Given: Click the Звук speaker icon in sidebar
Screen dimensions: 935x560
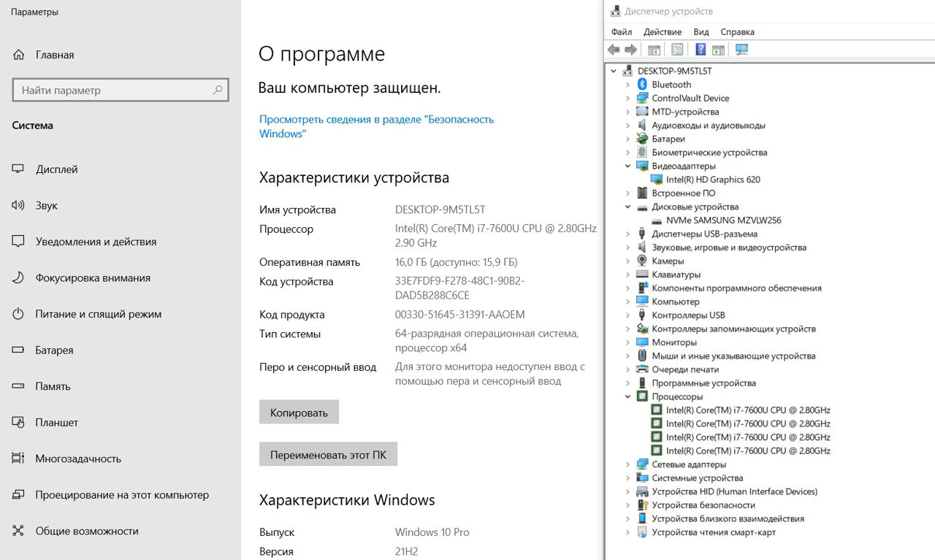Looking at the screenshot, I should point(18,205).
